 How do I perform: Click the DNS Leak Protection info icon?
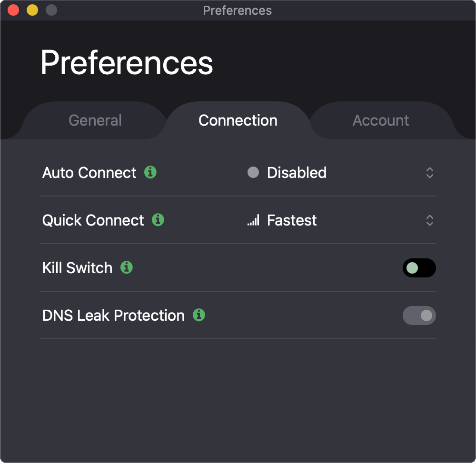click(199, 315)
